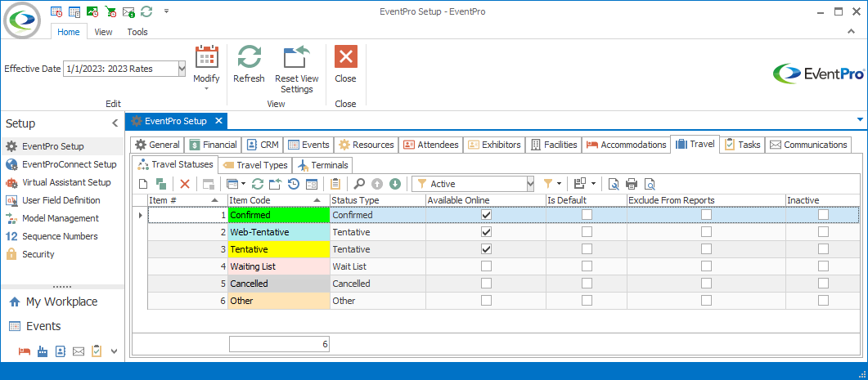
Task: Expand the Modify button dropdown arrow
Action: point(206,88)
